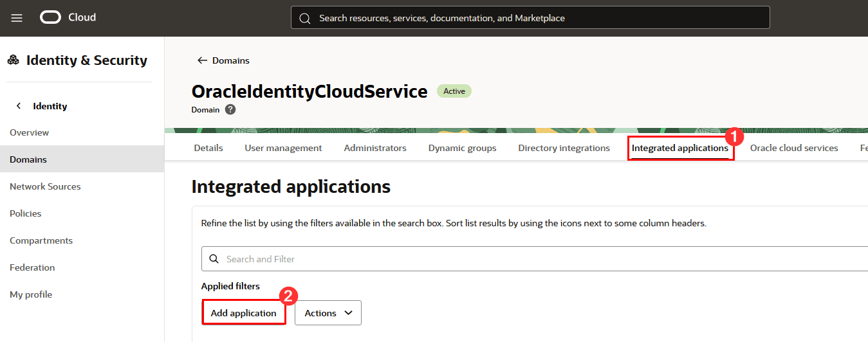Open Compartments in the sidebar
This screenshot has height=342, width=868.
point(41,240)
